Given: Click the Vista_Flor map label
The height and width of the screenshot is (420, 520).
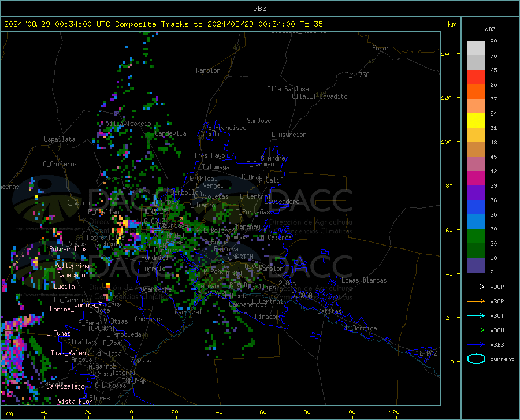Looking at the screenshot, I should pos(75,402).
